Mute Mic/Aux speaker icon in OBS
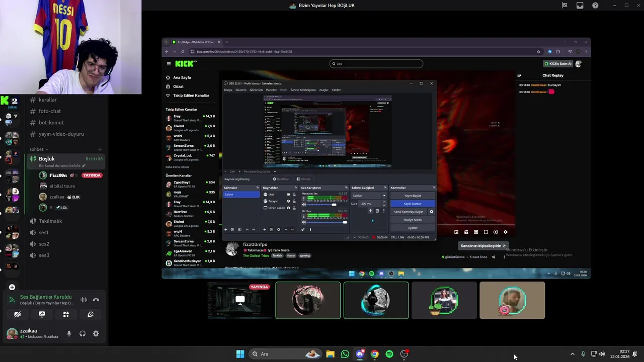The height and width of the screenshot is (362, 644). point(304,222)
